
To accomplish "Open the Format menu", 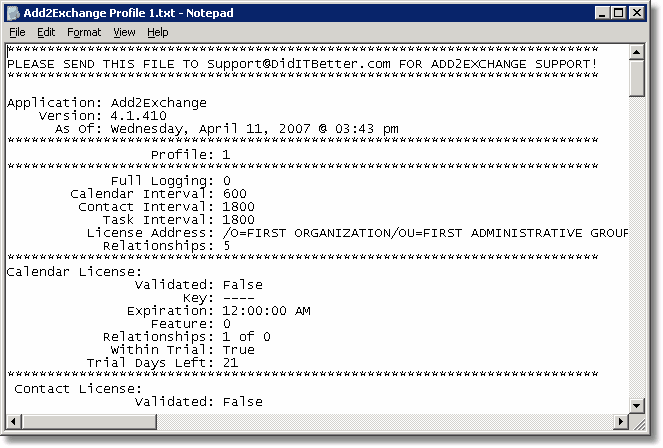I will [x=84, y=33].
